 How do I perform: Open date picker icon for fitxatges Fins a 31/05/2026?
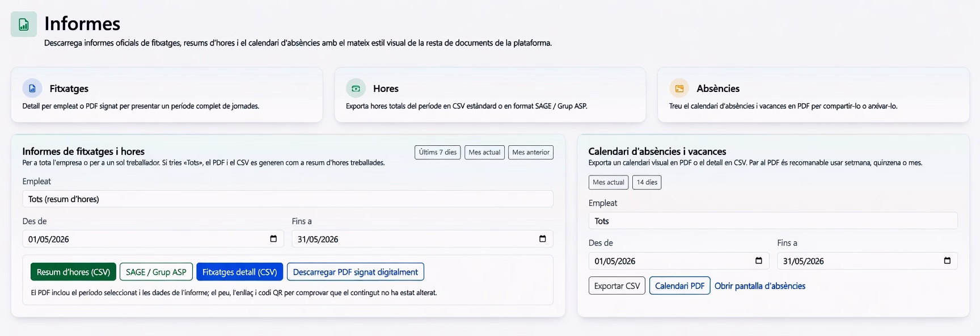click(543, 239)
